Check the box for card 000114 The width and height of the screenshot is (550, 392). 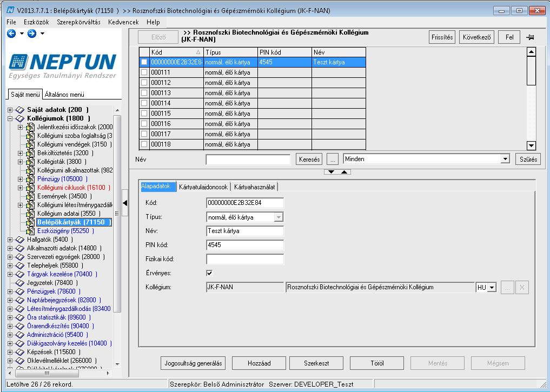pyautogui.click(x=144, y=103)
